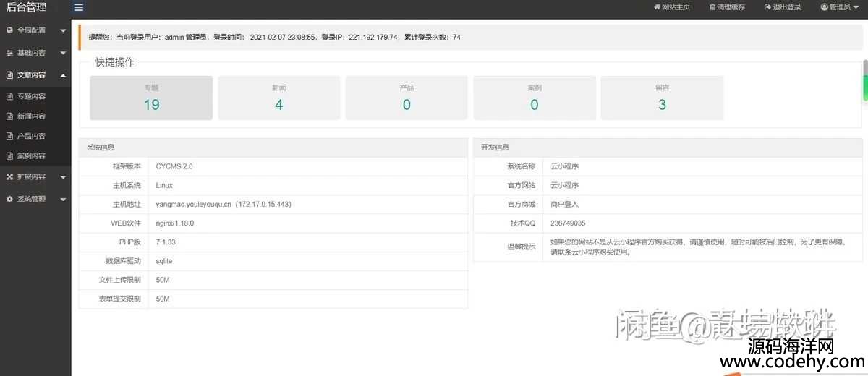Click the 新闻 shortcut card showing 4
Viewport: 868px width, 376px height.
point(278,98)
